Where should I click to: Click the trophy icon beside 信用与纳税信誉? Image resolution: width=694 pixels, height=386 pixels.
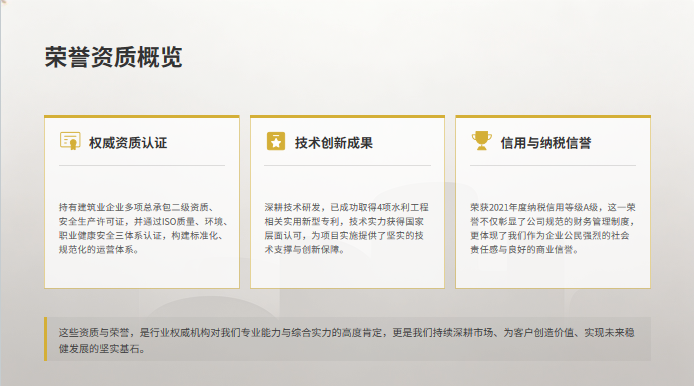(482, 141)
